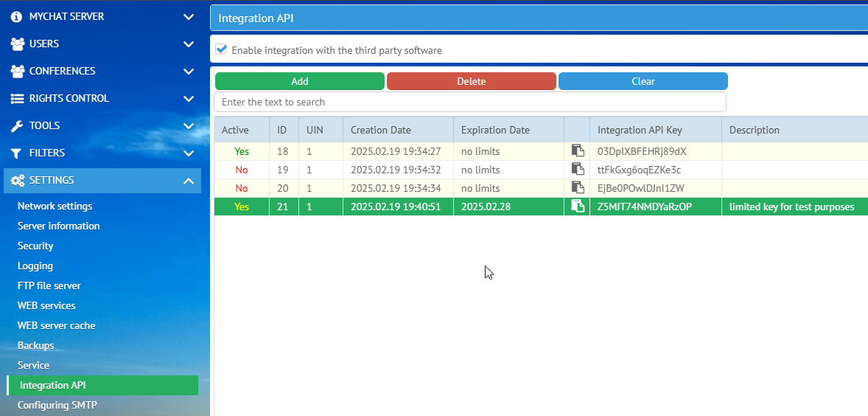This screenshot has height=416, width=868.
Task: Copy the API key for ID 19
Action: point(577,170)
